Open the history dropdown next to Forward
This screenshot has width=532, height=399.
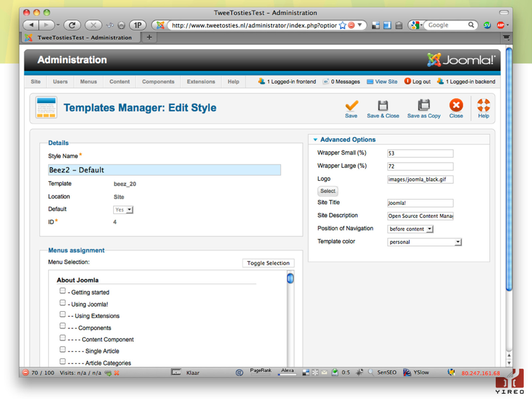click(x=58, y=25)
